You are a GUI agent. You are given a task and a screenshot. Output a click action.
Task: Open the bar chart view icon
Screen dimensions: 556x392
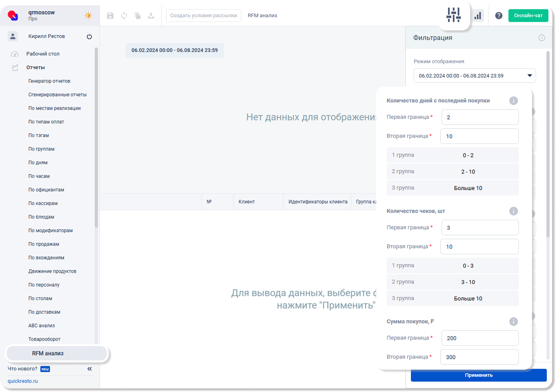tap(478, 16)
